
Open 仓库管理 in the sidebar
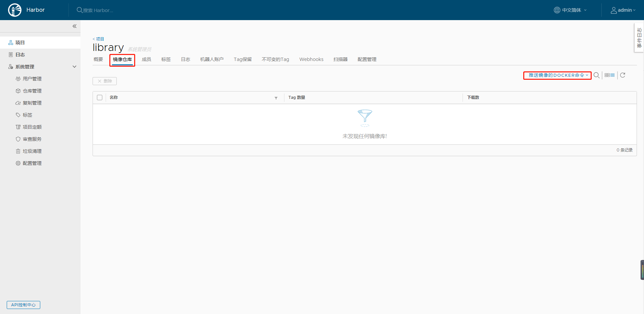coord(32,91)
